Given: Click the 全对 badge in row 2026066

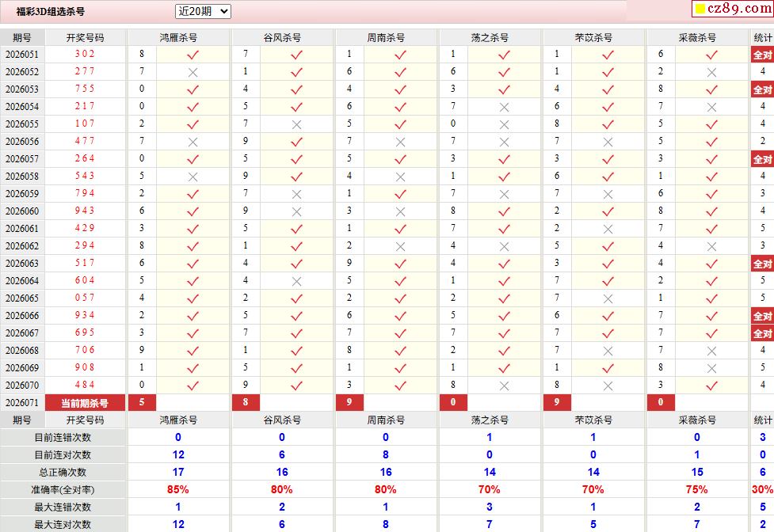Looking at the screenshot, I should [x=762, y=316].
